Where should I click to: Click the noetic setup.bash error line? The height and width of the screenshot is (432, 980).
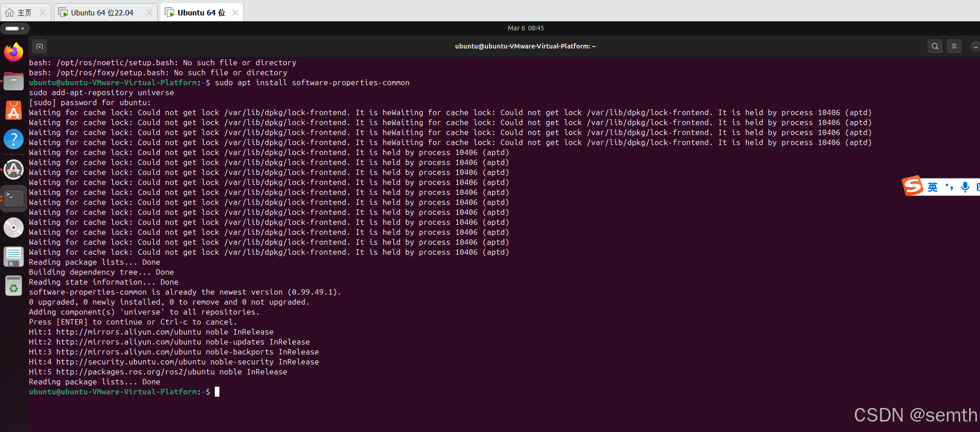pyautogui.click(x=163, y=63)
